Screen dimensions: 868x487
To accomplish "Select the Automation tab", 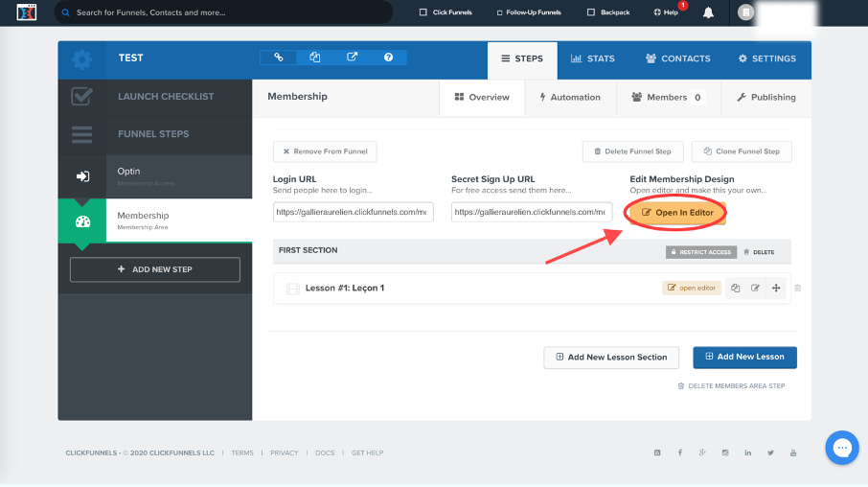I will click(570, 98).
